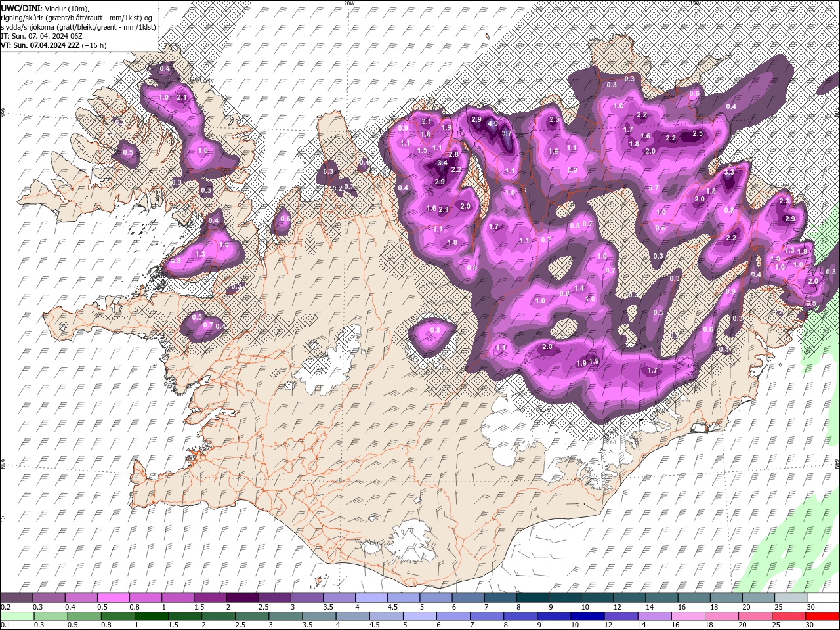Click the 2.3 snowfall value on the map
Viewport: 840px width, 630px height.
click(x=784, y=201)
